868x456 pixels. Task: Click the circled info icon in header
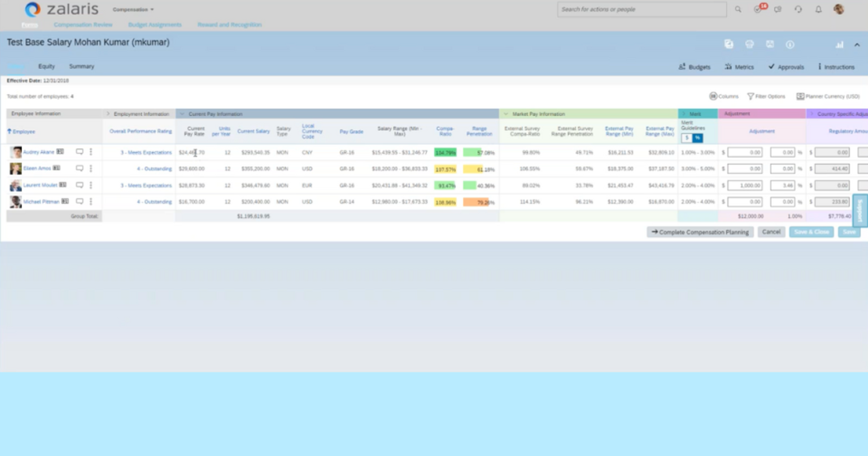[790, 45]
